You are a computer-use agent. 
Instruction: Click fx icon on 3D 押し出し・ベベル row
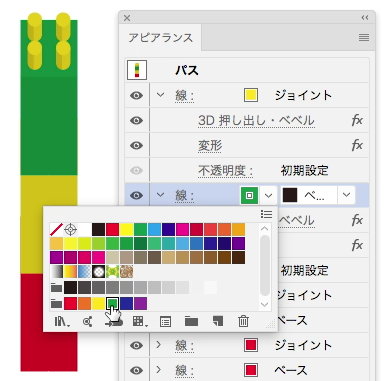(x=357, y=120)
